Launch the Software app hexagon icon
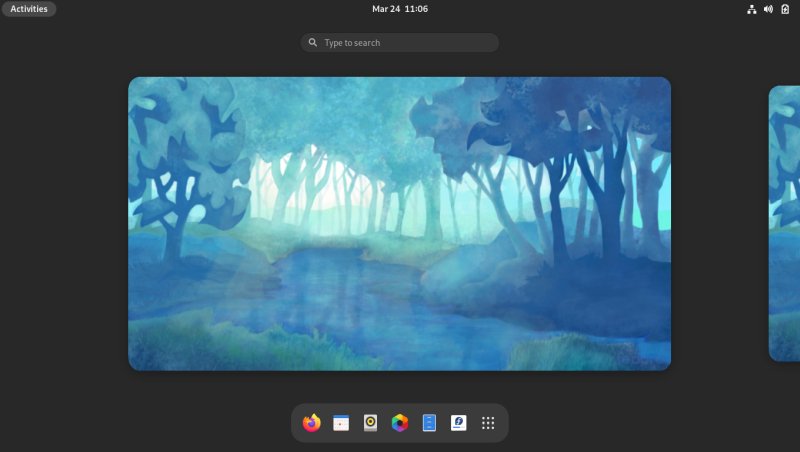The image size is (800, 452). pyautogui.click(x=400, y=423)
